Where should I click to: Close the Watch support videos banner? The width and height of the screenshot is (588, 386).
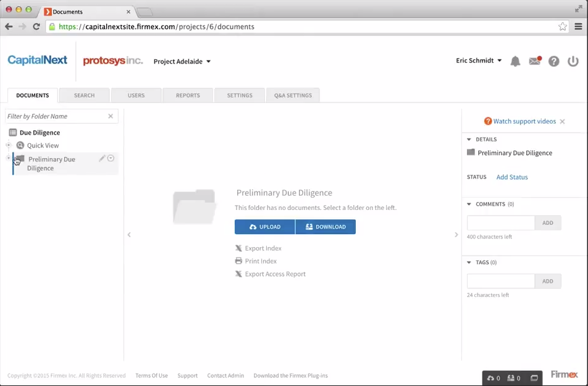click(x=562, y=121)
